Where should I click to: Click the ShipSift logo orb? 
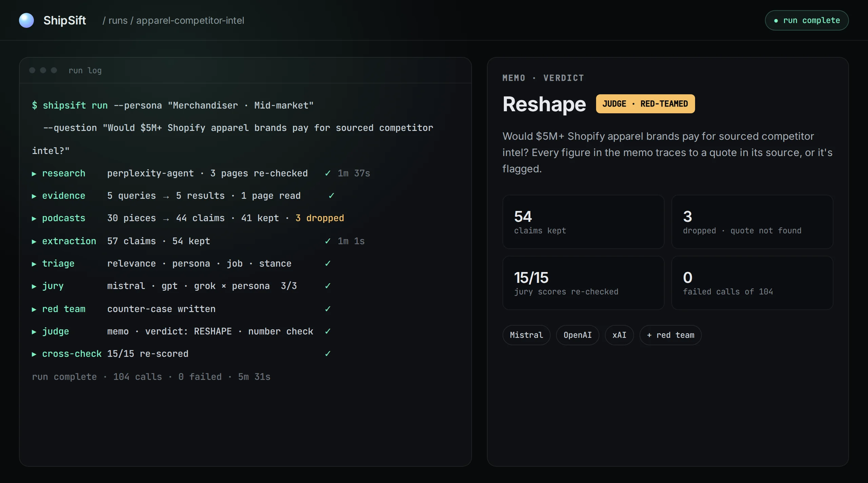(x=26, y=20)
